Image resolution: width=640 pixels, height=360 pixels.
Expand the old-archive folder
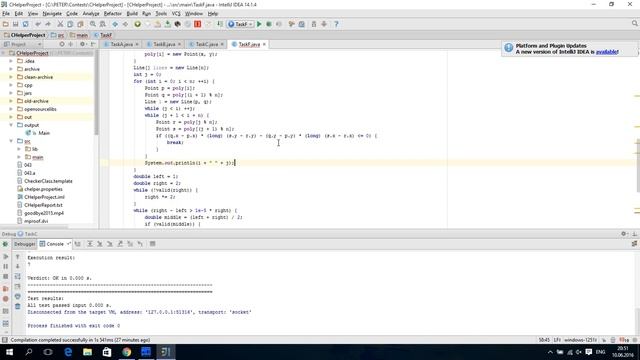(11, 101)
